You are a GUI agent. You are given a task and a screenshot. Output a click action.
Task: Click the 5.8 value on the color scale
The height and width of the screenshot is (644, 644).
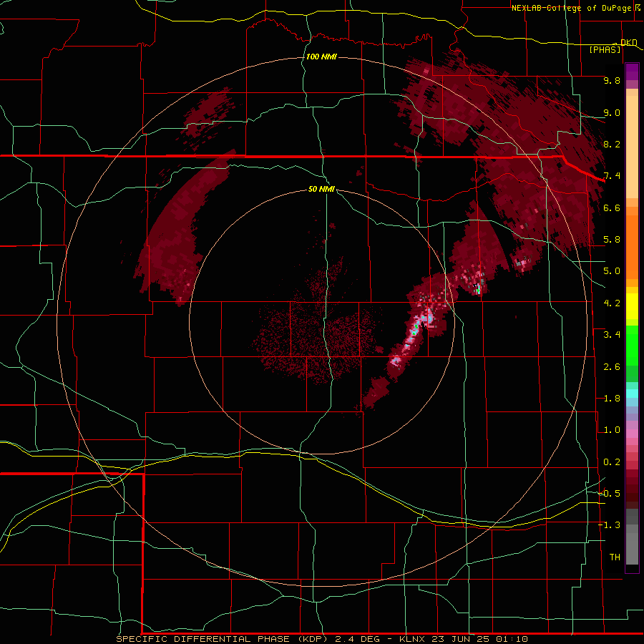[x=612, y=240]
